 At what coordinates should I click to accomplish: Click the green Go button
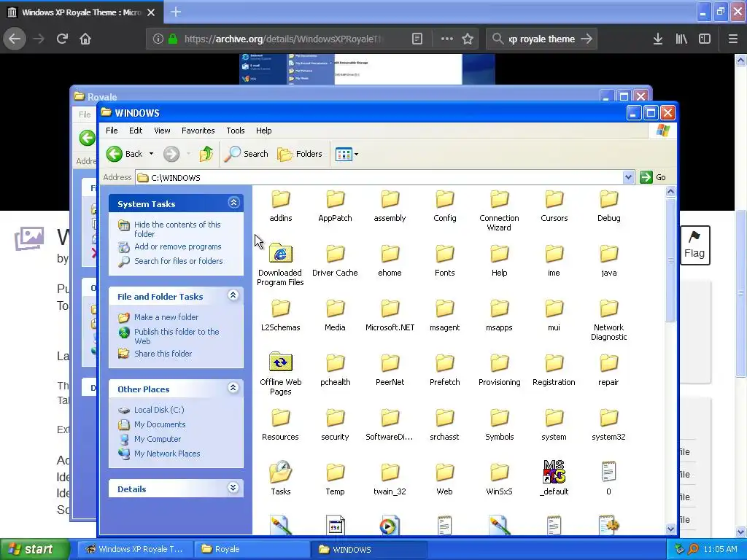(653, 177)
